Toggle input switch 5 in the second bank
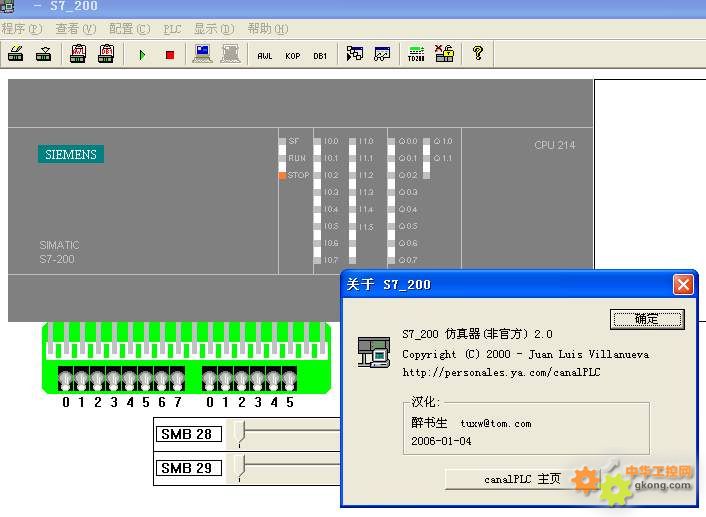The height and width of the screenshot is (517, 706). [290, 379]
